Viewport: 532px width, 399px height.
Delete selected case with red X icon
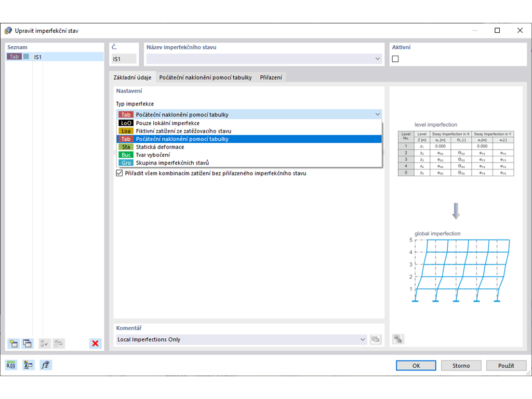[x=96, y=343]
